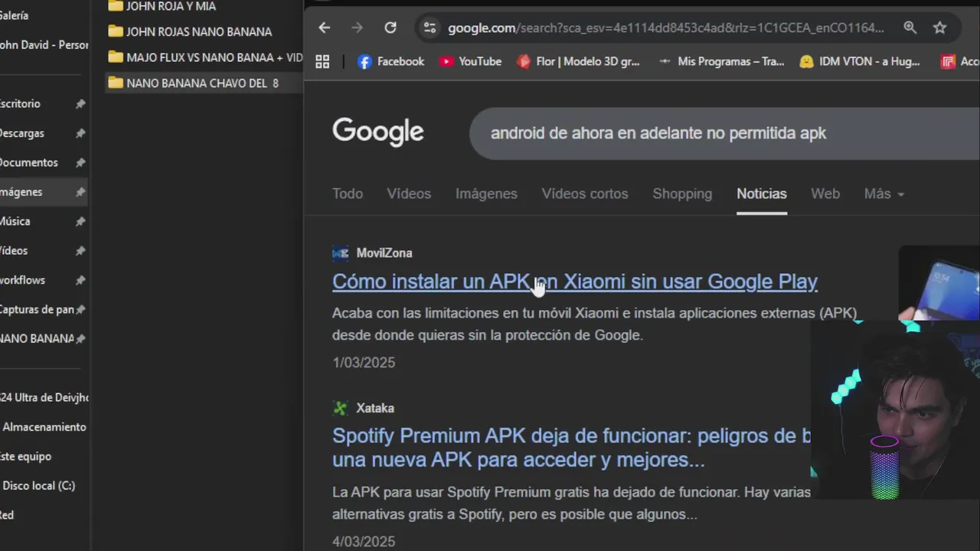
Task: Click the MovilZona favicon
Action: (341, 253)
